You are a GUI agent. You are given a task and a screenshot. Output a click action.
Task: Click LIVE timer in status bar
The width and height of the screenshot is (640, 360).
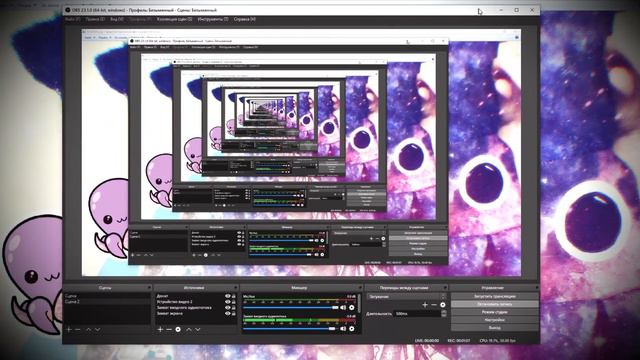coord(427,340)
